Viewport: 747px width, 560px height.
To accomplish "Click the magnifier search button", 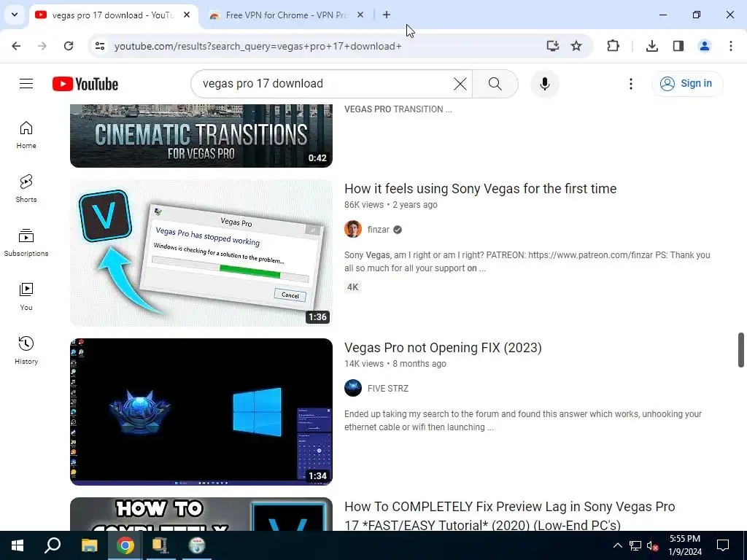I will [495, 84].
